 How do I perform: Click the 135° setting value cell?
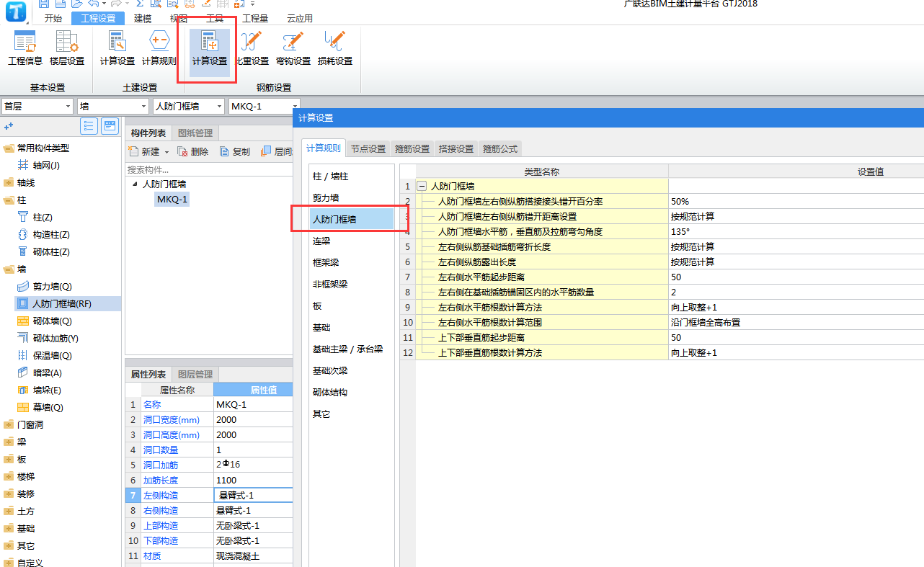pos(796,232)
